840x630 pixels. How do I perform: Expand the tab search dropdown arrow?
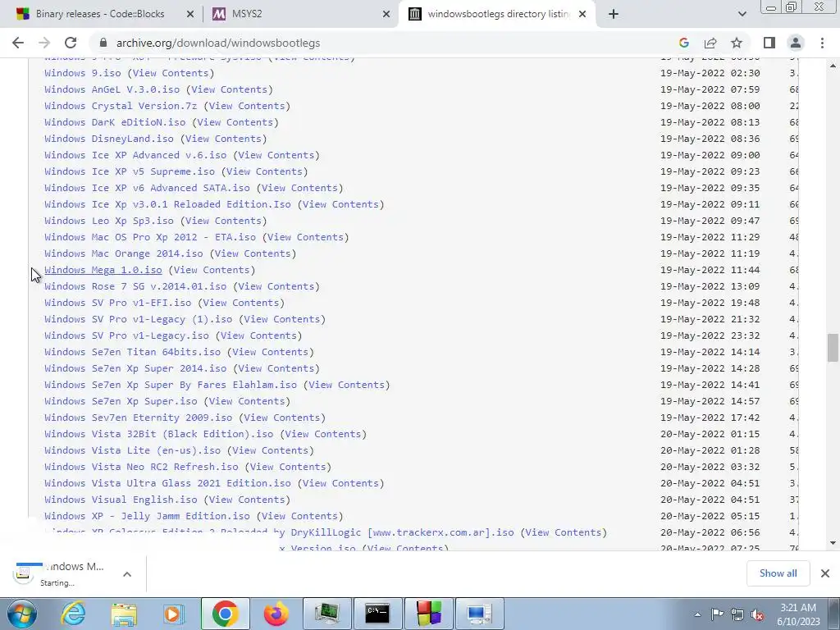point(742,15)
